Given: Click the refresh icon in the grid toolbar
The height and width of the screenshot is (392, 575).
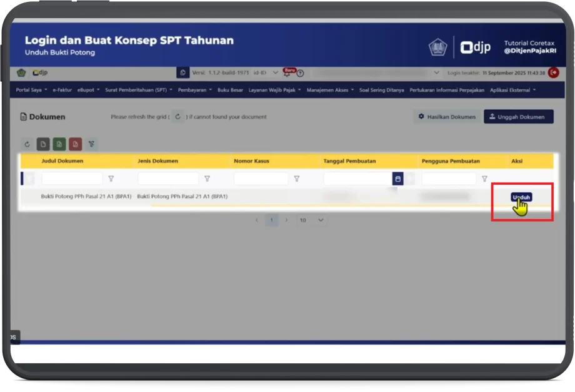Looking at the screenshot, I should [27, 144].
